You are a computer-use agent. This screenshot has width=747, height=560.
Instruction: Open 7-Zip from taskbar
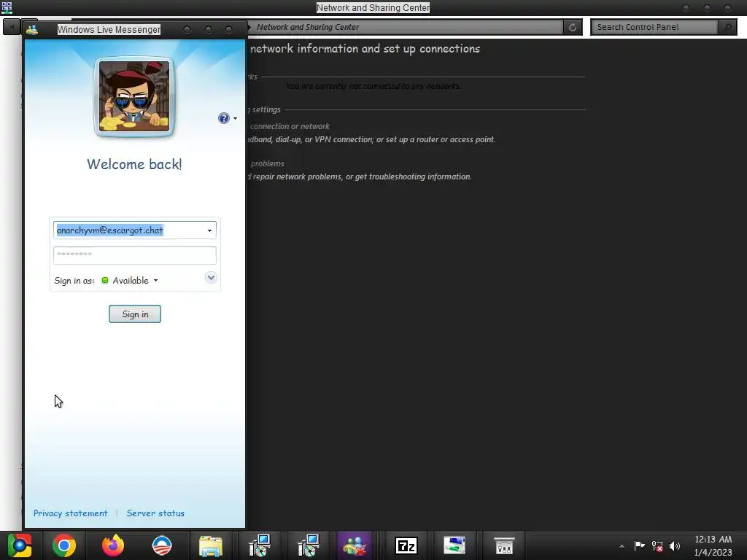(406, 545)
